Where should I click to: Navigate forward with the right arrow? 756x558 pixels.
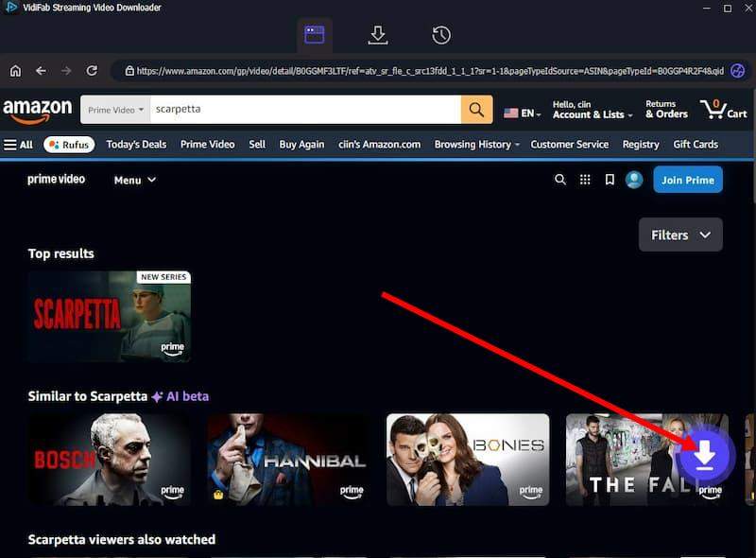66,71
